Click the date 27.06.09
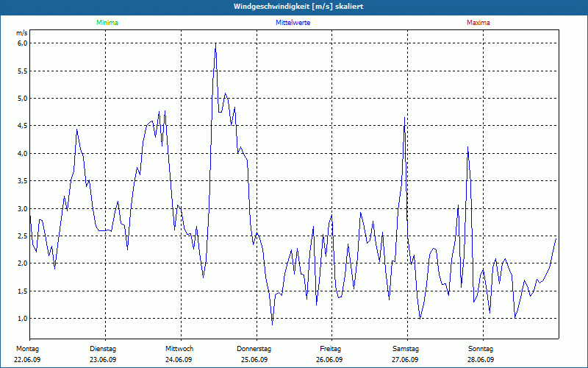This screenshot has height=368, width=588. tap(405, 360)
